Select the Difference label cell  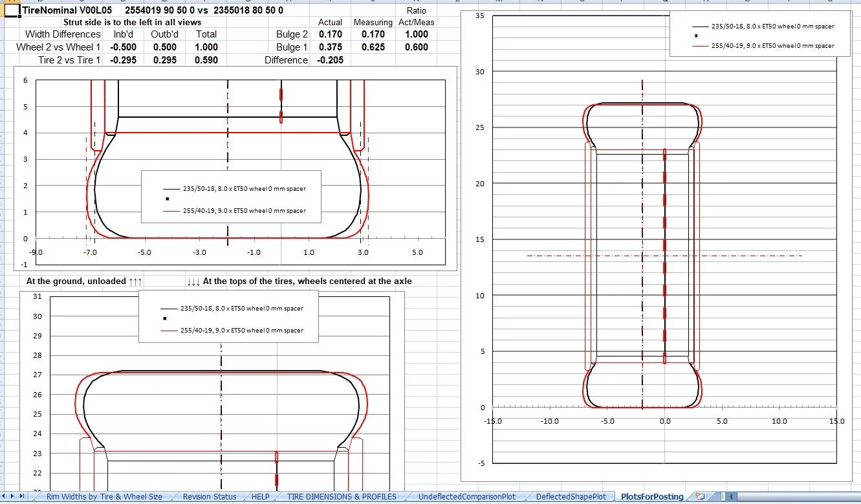[286, 60]
